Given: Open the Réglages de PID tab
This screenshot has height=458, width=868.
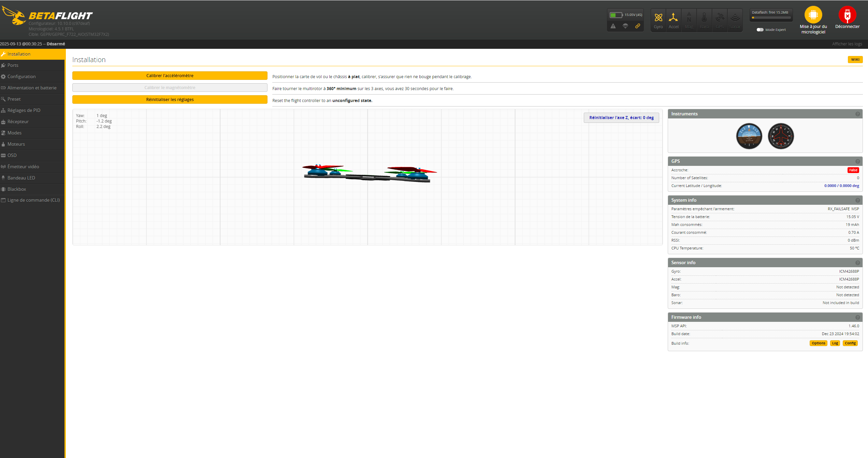Looking at the screenshot, I should [24, 110].
